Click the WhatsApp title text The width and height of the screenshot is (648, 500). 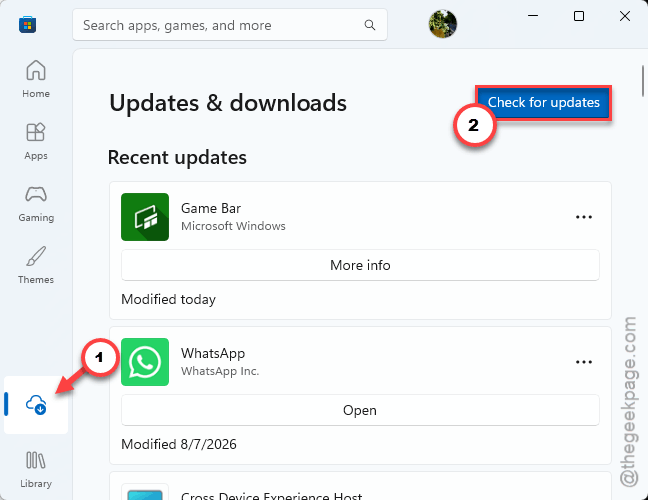click(213, 353)
